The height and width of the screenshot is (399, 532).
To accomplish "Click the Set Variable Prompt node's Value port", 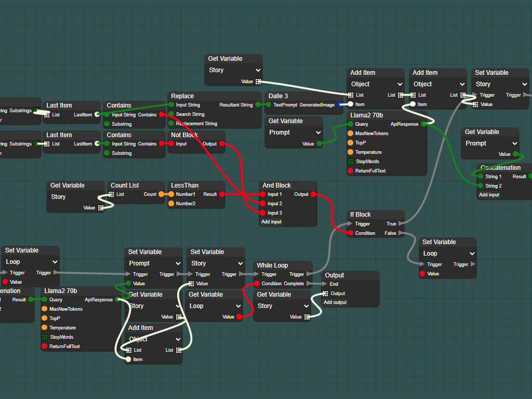I will pos(128,283).
